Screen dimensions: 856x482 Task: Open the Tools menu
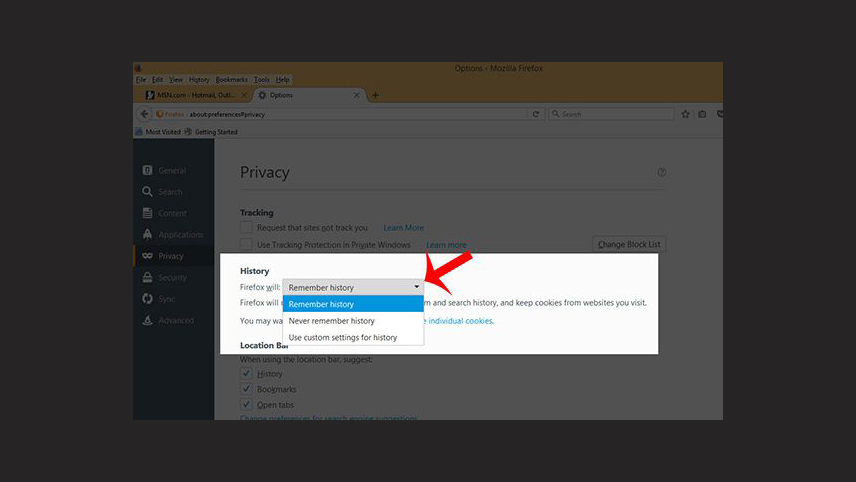pos(261,80)
